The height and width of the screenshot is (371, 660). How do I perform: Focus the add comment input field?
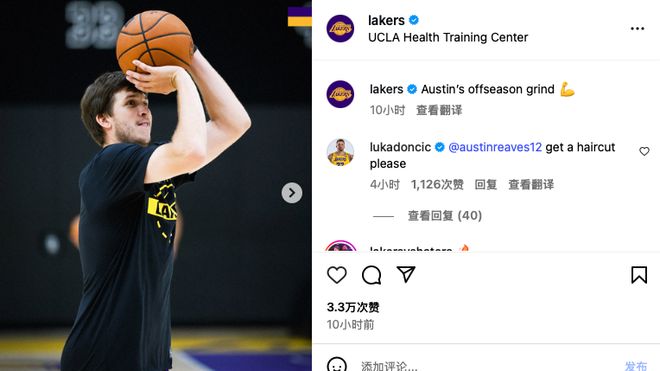point(484,366)
